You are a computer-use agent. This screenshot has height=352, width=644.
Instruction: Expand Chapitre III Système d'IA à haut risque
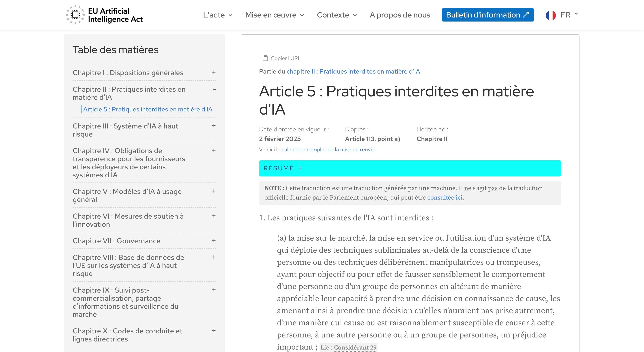coord(214,126)
